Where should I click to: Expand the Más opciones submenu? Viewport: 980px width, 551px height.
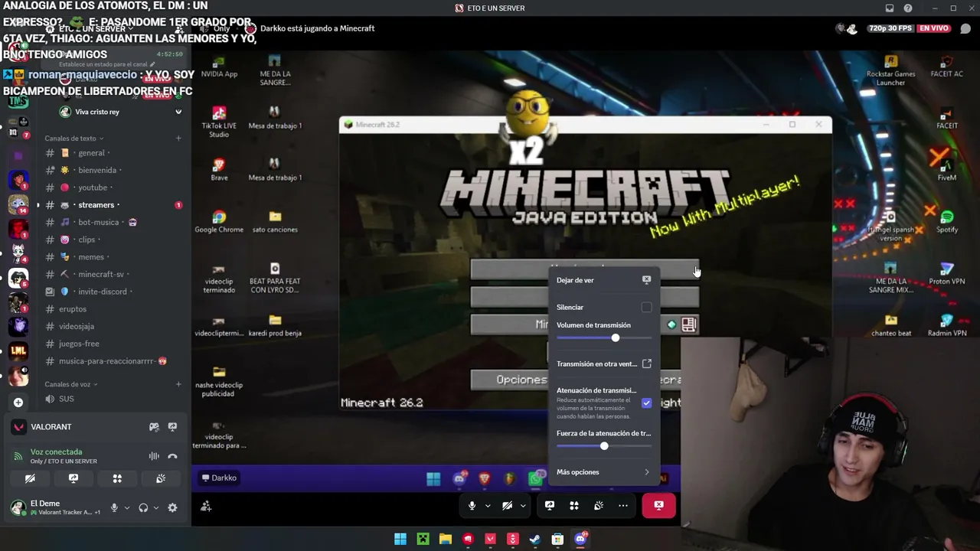603,472
